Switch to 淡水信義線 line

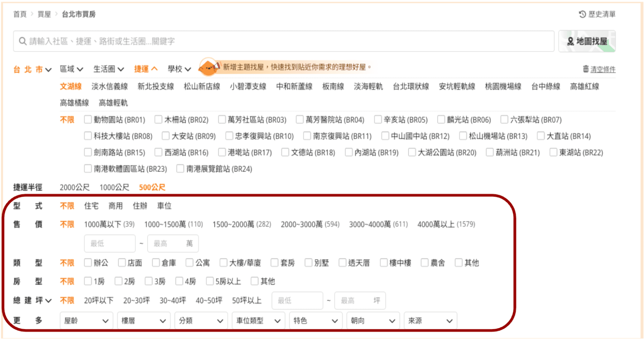[x=110, y=86]
